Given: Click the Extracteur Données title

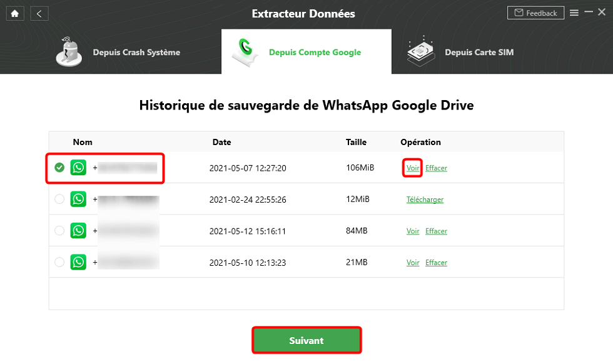Looking at the screenshot, I should tap(303, 14).
